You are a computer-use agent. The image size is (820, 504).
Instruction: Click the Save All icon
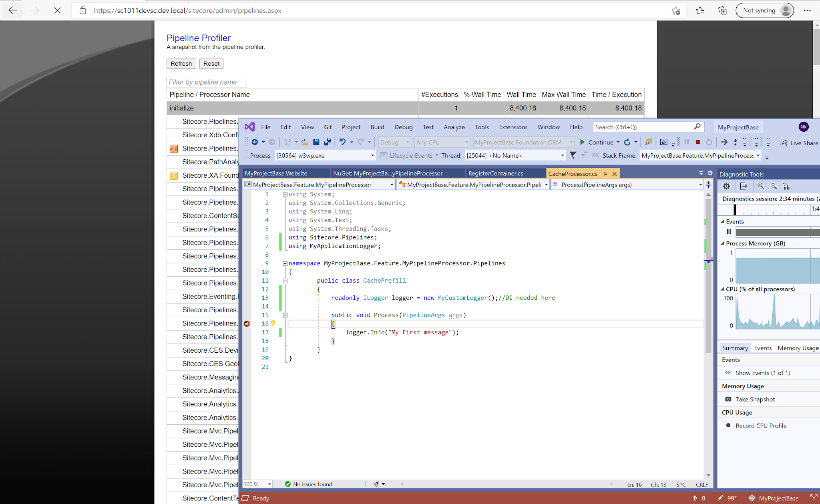point(328,142)
